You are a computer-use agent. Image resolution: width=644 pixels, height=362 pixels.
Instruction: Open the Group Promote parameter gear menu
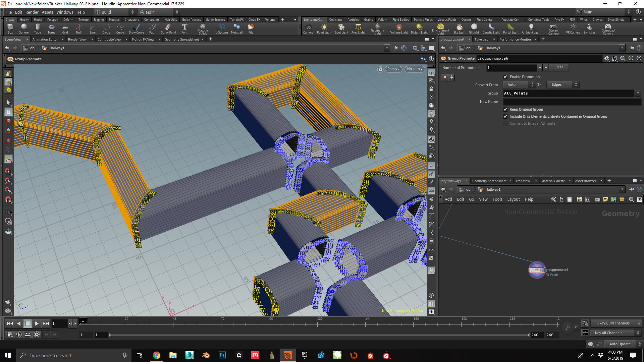[607, 58]
